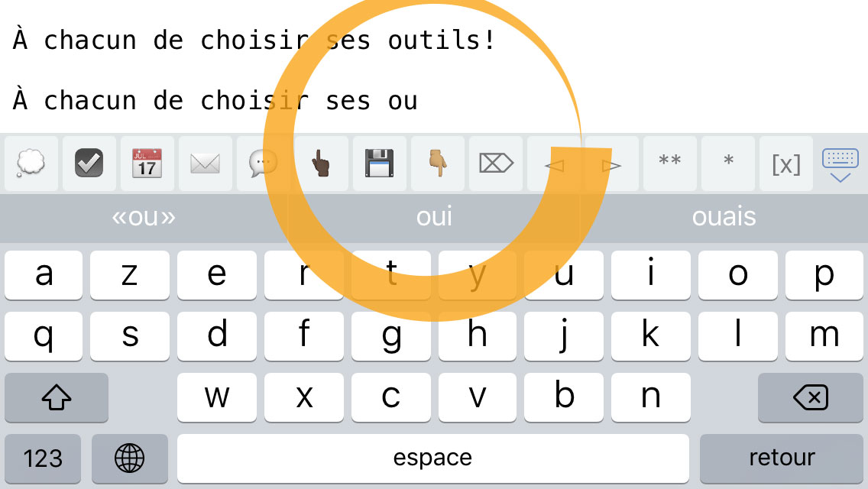Tap the floppy disk save icon
This screenshot has width=868, height=489.
(x=379, y=164)
